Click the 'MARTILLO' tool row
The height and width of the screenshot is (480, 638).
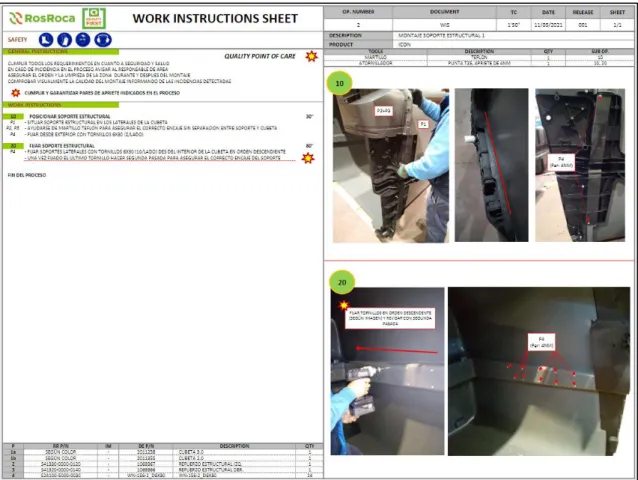pyautogui.click(x=479, y=57)
